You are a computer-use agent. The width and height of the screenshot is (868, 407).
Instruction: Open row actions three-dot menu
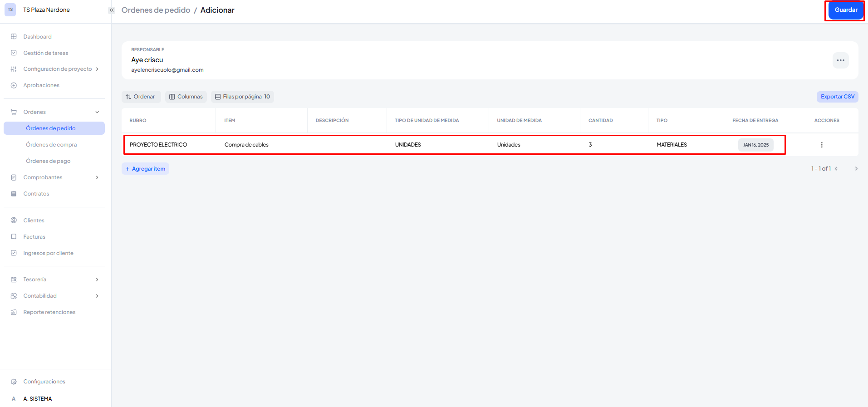point(821,145)
